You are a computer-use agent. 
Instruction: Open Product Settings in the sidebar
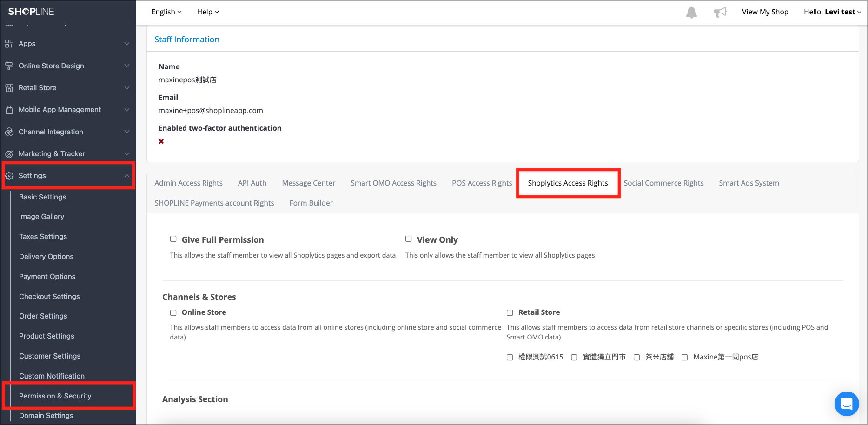46,336
